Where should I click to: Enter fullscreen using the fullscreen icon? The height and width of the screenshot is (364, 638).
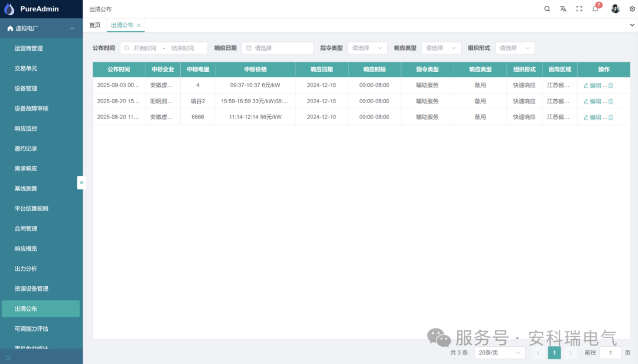579,9
